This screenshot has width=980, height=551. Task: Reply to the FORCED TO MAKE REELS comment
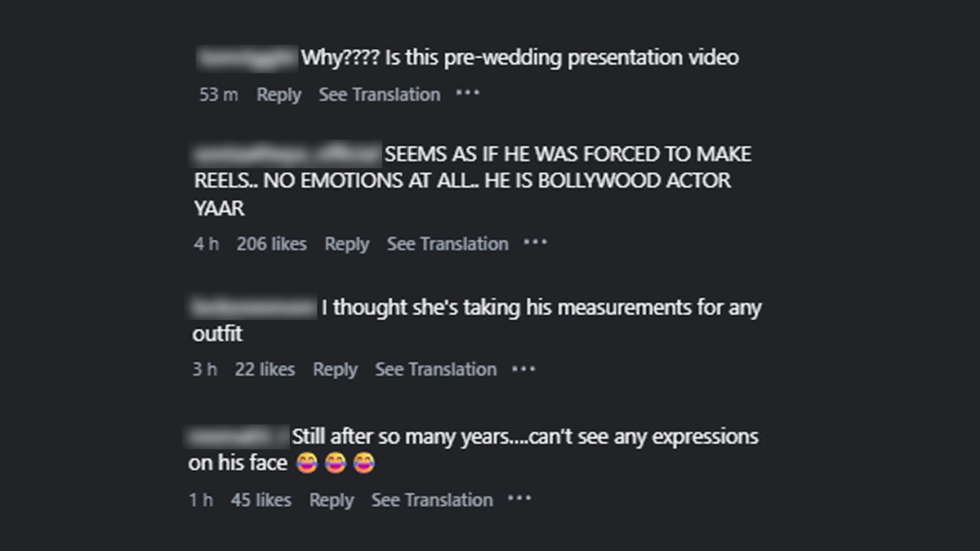pyautogui.click(x=347, y=244)
